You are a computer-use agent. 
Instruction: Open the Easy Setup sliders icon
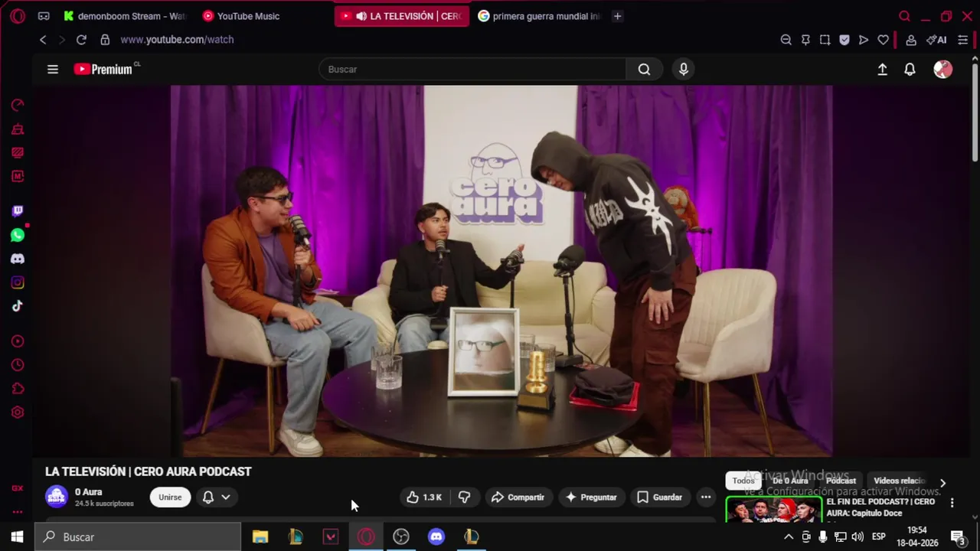point(963,40)
